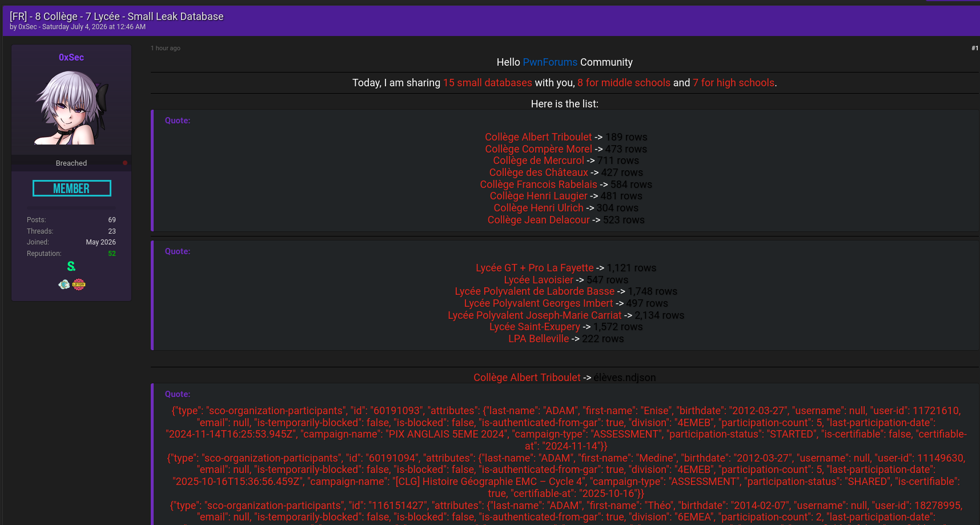Screen dimensions: 980x525
Task: Open the user's posts count 69
Action: 112,220
